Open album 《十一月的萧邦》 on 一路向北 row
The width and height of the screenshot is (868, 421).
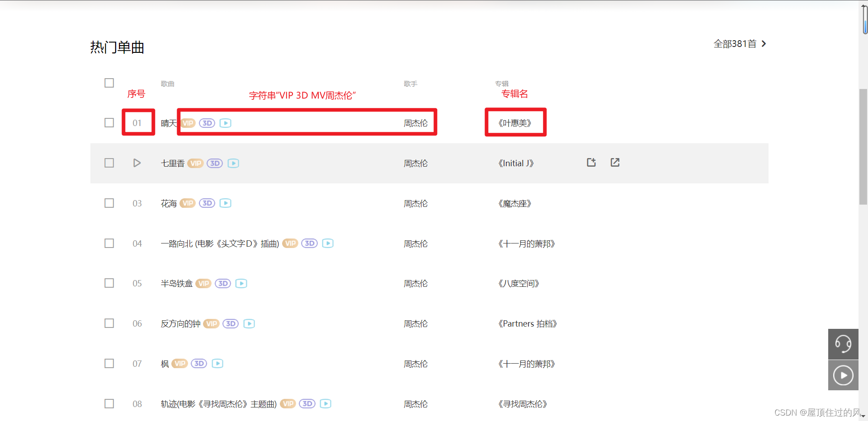click(x=527, y=244)
